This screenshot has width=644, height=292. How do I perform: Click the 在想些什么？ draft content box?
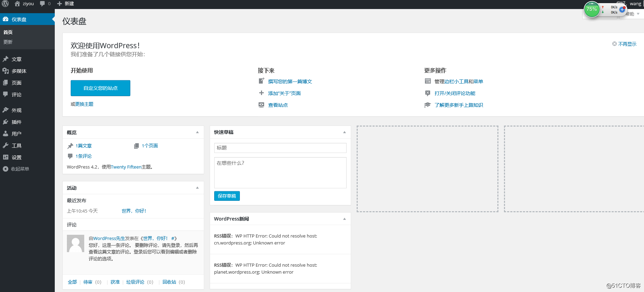[280, 173]
